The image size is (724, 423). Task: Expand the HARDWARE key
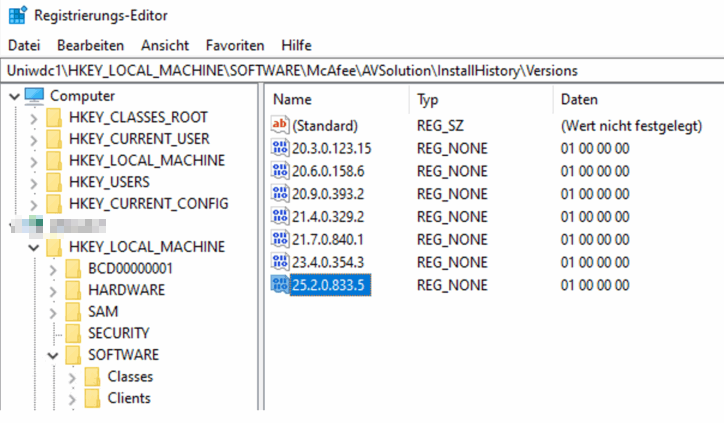[x=53, y=290]
